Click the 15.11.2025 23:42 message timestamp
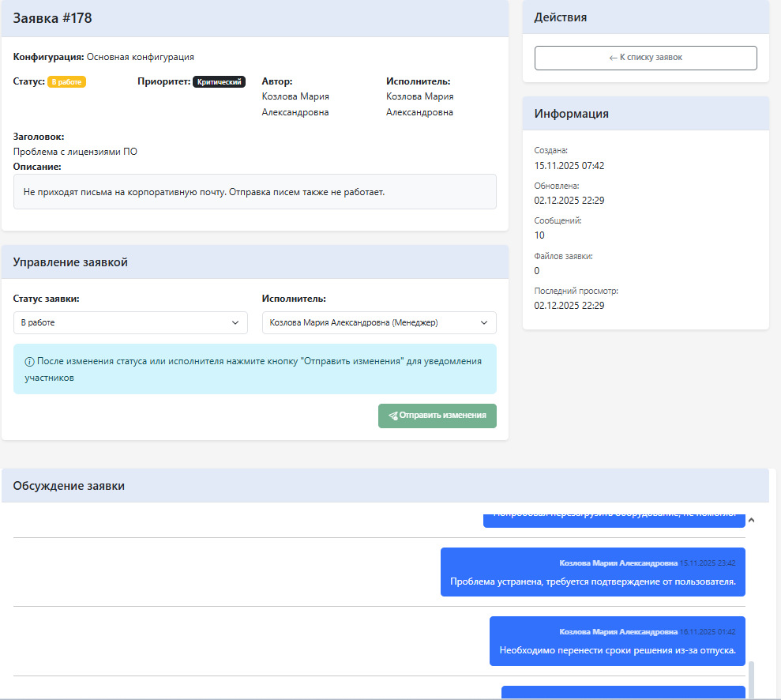 click(x=708, y=563)
